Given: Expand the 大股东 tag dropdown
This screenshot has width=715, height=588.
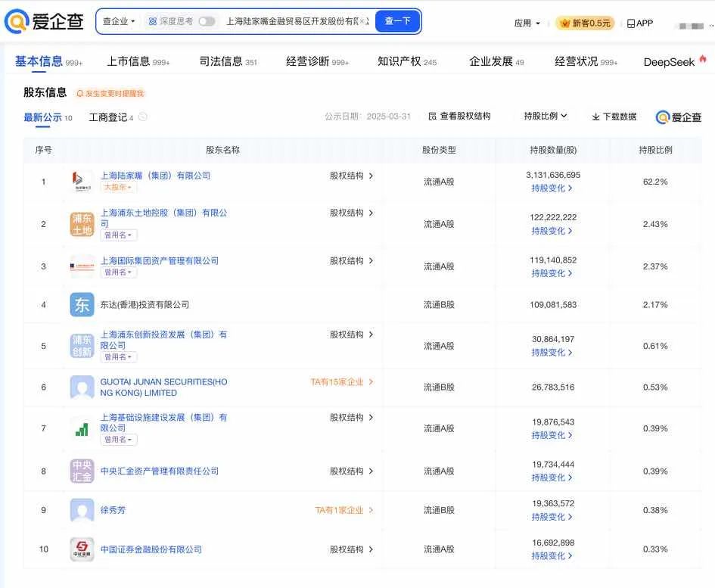Looking at the screenshot, I should [117, 188].
